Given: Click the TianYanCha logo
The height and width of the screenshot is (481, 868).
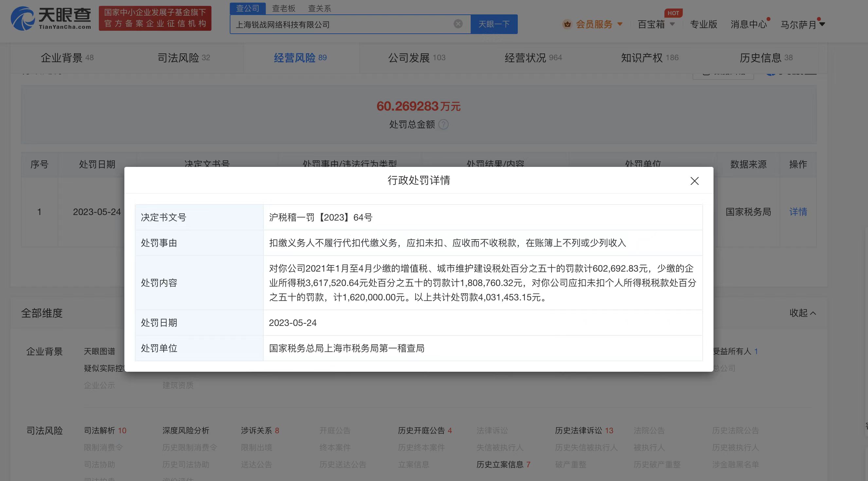Looking at the screenshot, I should tap(51, 19).
